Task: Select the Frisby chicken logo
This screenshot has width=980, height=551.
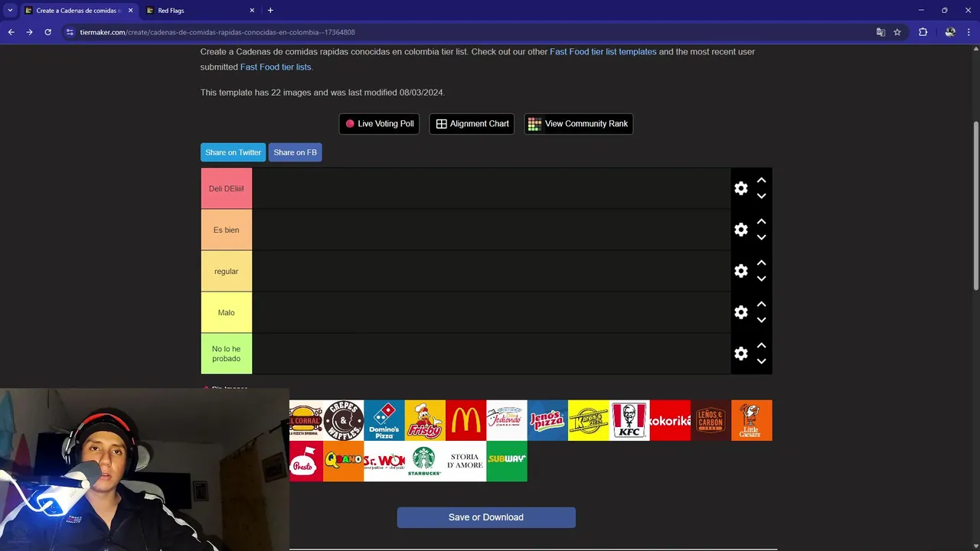Action: (425, 420)
